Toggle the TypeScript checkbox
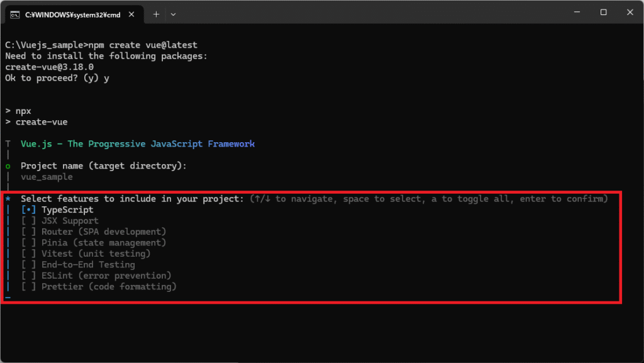The height and width of the screenshot is (363, 644). point(29,209)
